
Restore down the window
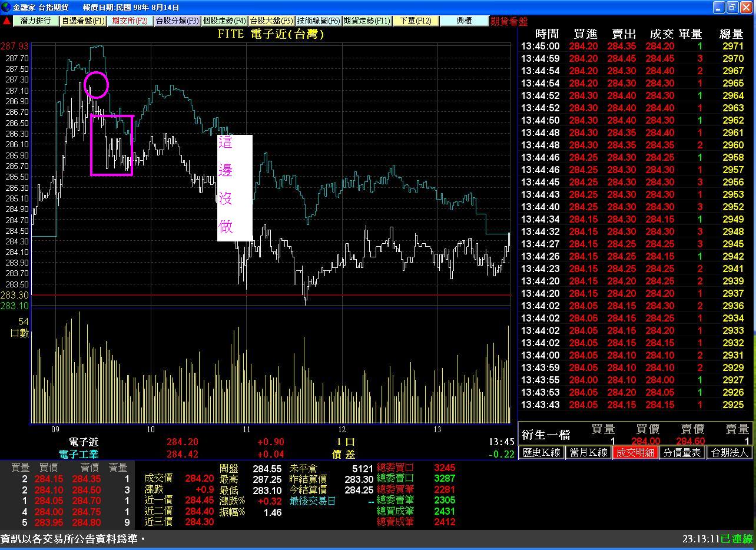click(733, 7)
